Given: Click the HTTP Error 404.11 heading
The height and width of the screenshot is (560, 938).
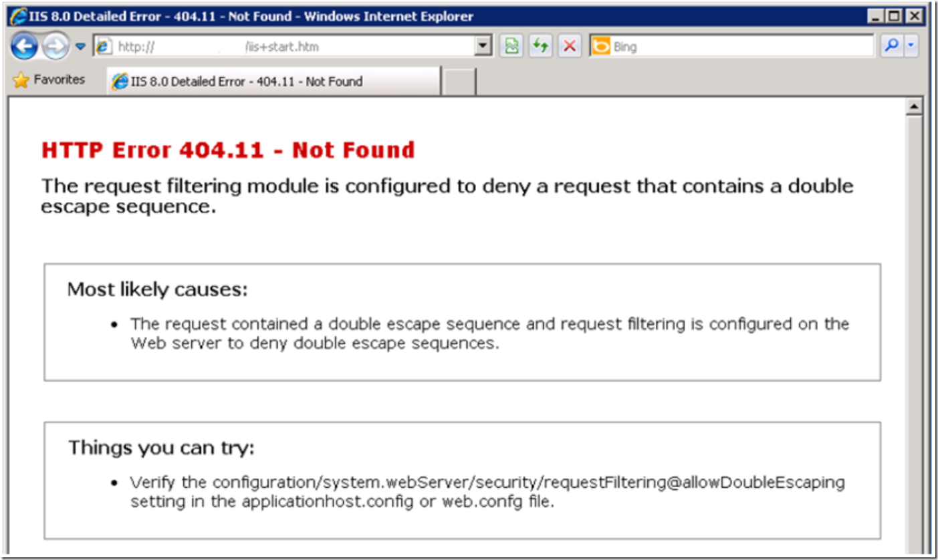Looking at the screenshot, I should click(228, 150).
